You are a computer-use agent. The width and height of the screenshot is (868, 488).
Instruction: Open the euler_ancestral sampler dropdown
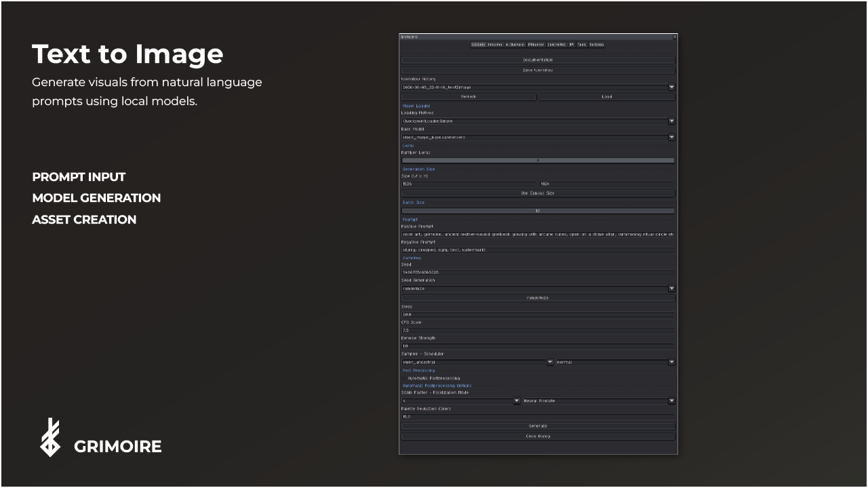point(477,362)
